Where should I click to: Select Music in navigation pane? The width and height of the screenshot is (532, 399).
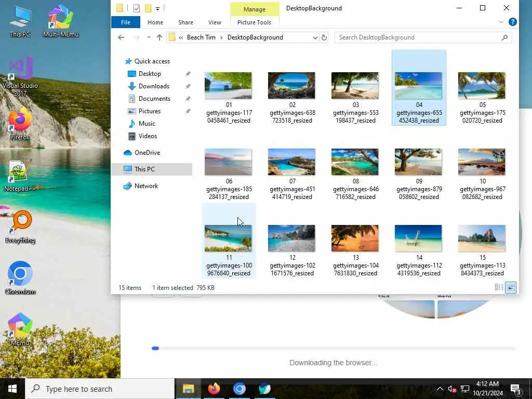147,124
